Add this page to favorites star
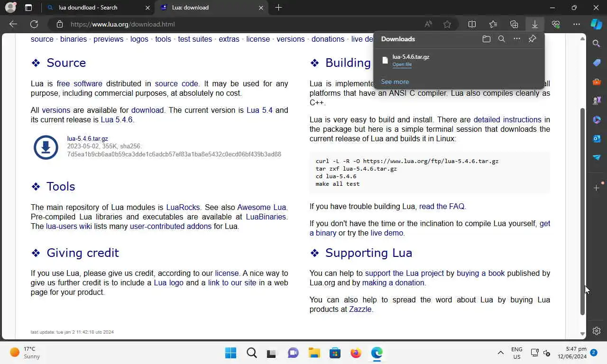607x364 pixels. coord(447,24)
